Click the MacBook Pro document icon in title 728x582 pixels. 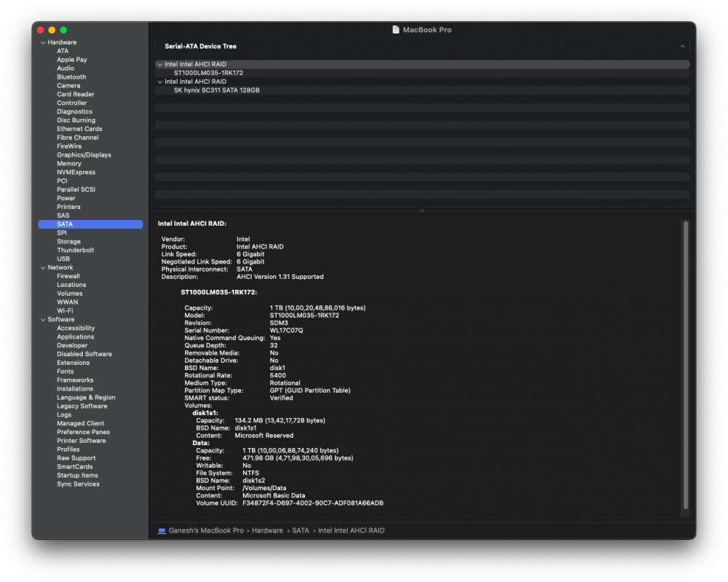[395, 30]
